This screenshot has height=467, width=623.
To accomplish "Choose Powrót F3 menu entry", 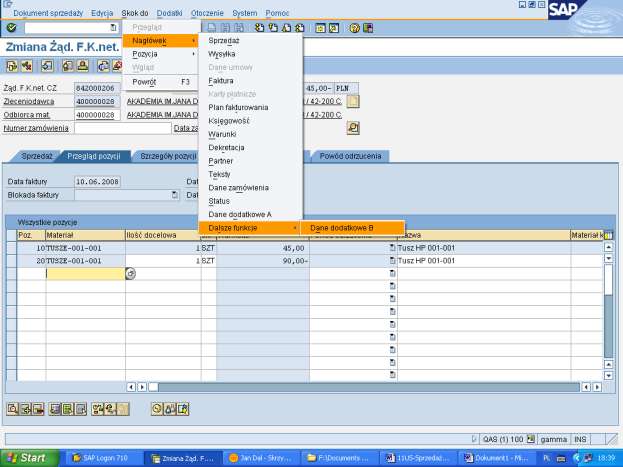I will pyautogui.click(x=161, y=82).
